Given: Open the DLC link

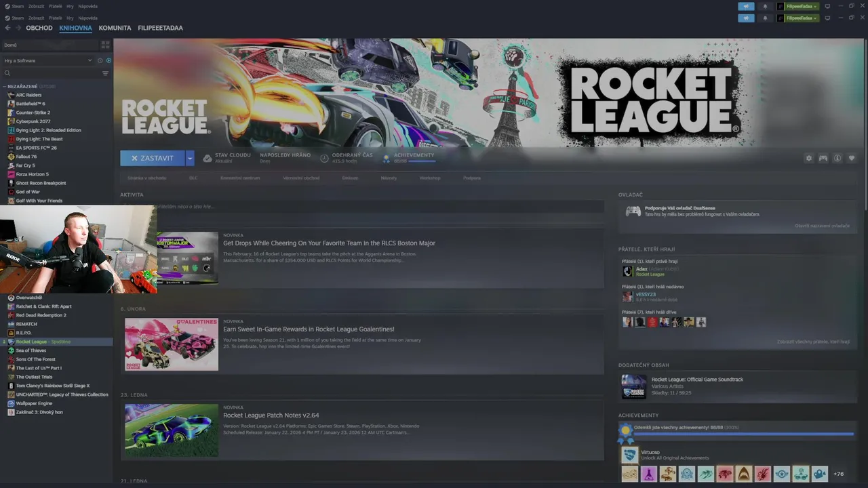Looking at the screenshot, I should (x=193, y=178).
